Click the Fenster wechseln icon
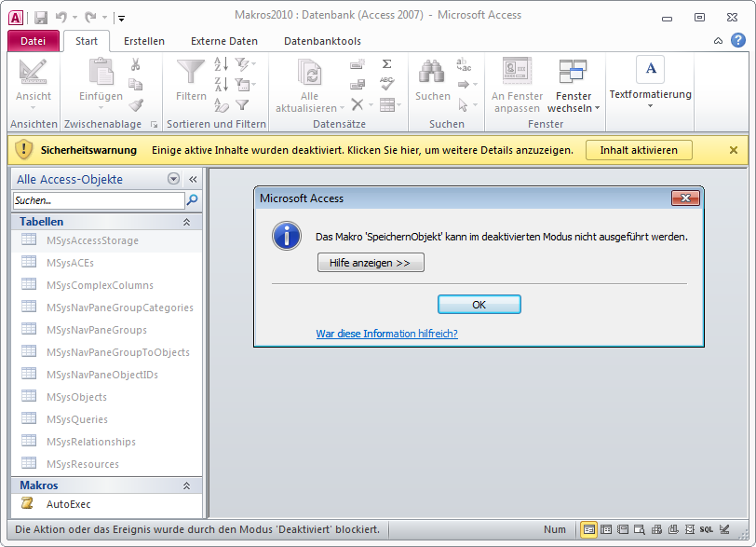 point(573,71)
